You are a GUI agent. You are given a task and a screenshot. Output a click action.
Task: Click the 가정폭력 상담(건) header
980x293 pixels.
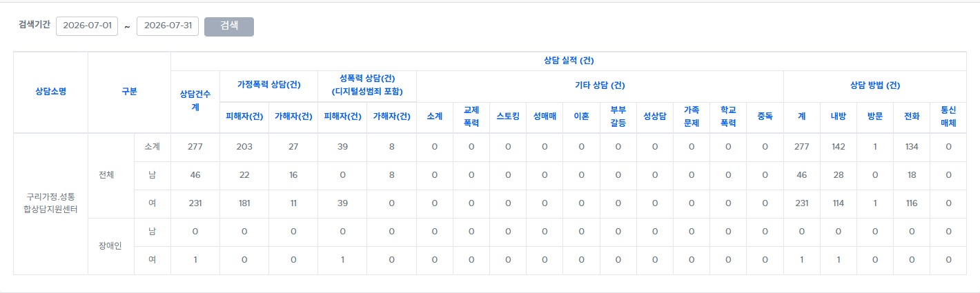pos(268,85)
